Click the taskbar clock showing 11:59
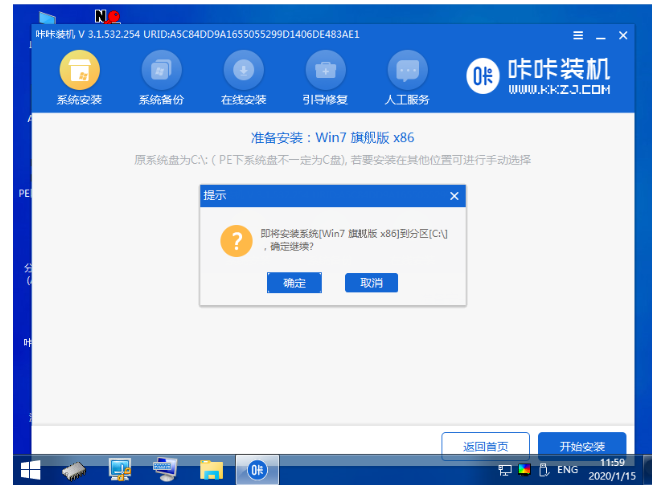 click(612, 470)
